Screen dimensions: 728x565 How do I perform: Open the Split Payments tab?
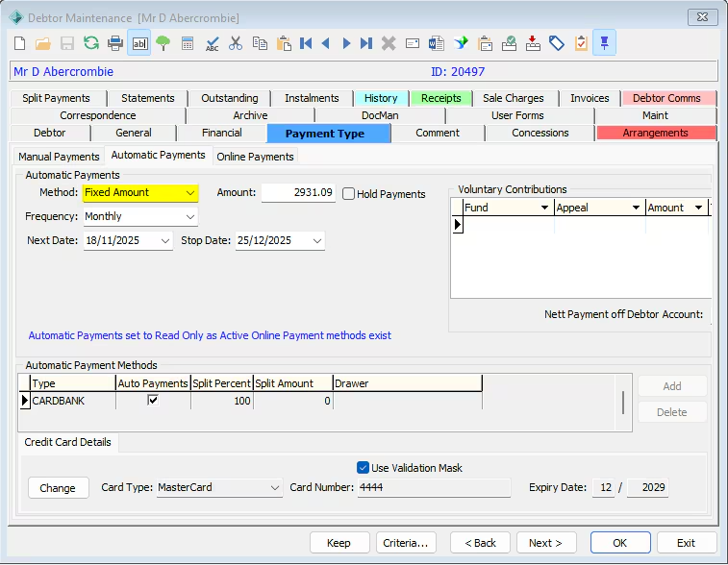pos(56,98)
